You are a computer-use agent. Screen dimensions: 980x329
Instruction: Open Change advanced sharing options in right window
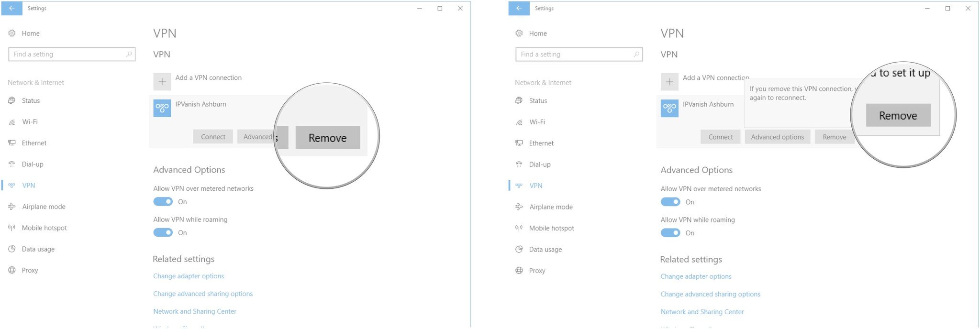click(x=710, y=294)
